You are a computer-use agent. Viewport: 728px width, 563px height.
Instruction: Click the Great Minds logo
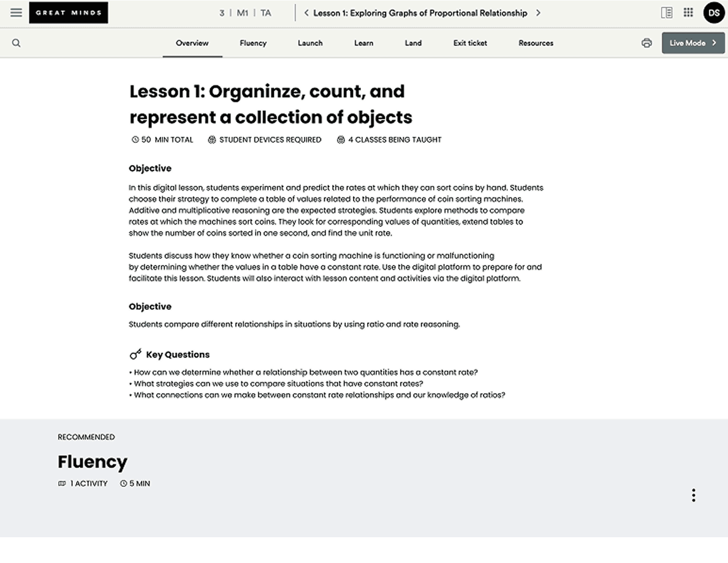pyautogui.click(x=69, y=12)
